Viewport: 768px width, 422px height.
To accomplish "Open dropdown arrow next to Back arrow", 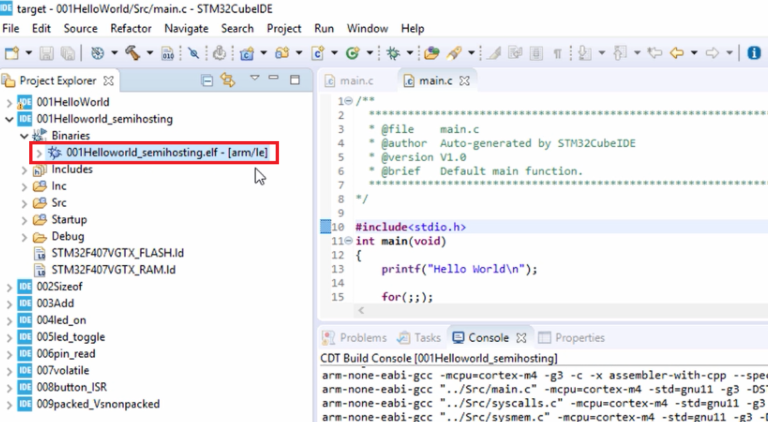I will click(694, 53).
